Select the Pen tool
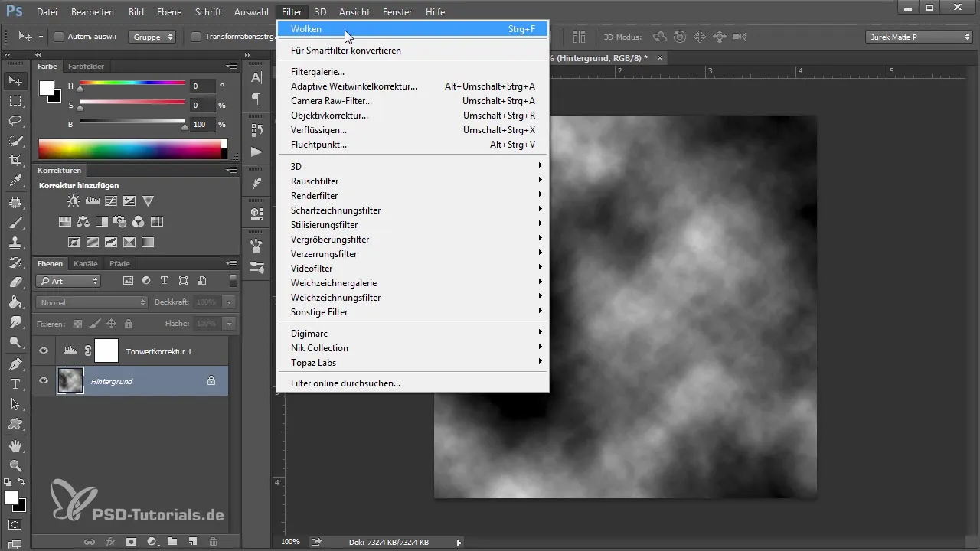980x551 pixels. click(x=15, y=364)
